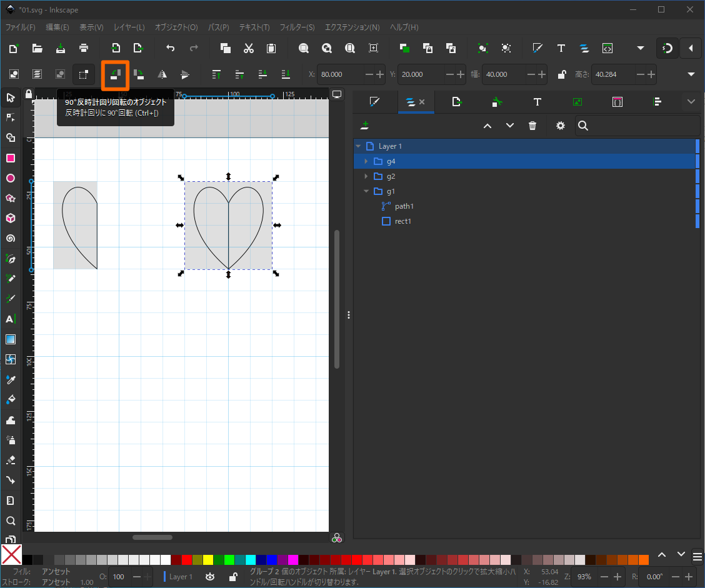Move layer down with the down arrow
Screen dimensions: 705x588
[x=510, y=126]
